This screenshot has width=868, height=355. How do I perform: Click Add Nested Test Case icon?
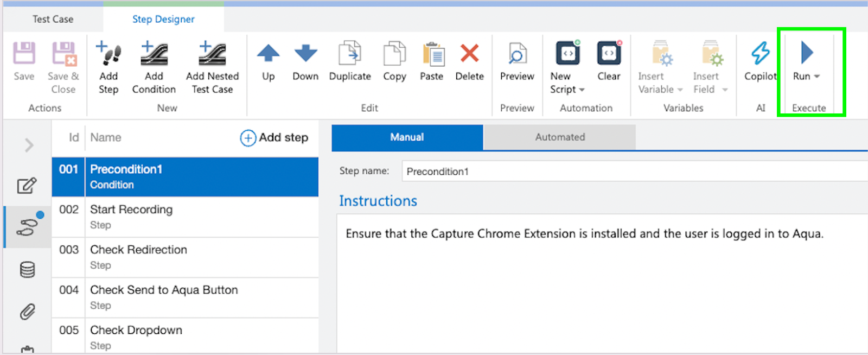pyautogui.click(x=212, y=54)
